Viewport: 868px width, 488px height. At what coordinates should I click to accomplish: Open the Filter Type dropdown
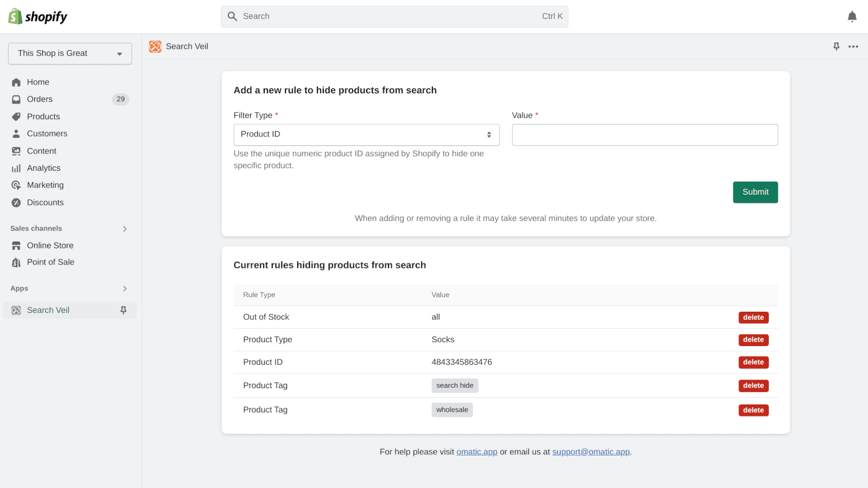[x=366, y=134]
